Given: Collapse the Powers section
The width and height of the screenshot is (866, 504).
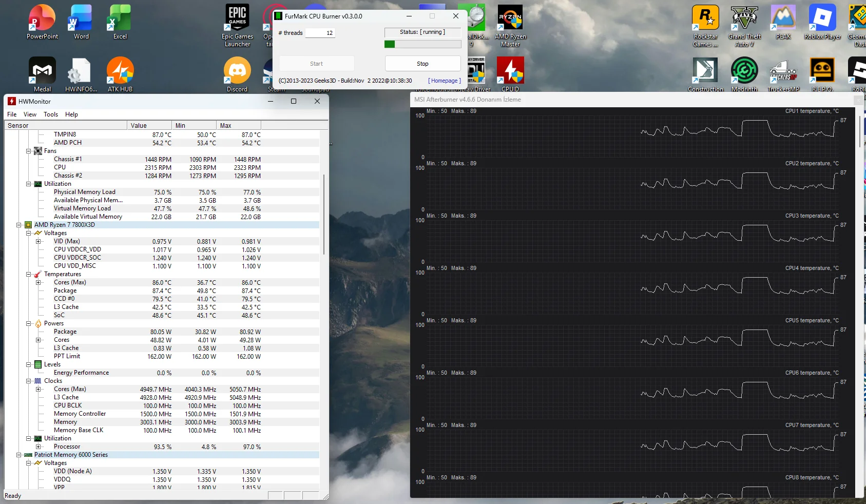Looking at the screenshot, I should tap(29, 323).
